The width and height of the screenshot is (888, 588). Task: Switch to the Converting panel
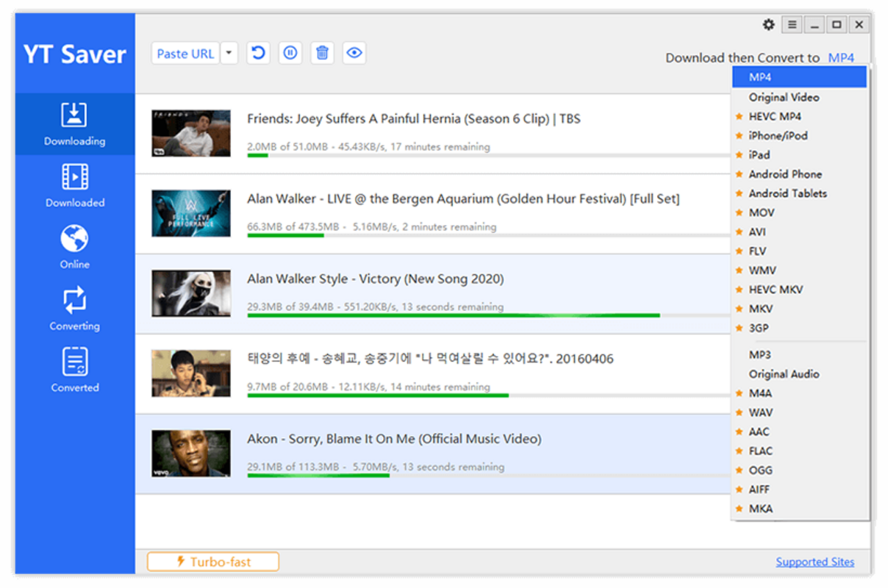(x=74, y=309)
